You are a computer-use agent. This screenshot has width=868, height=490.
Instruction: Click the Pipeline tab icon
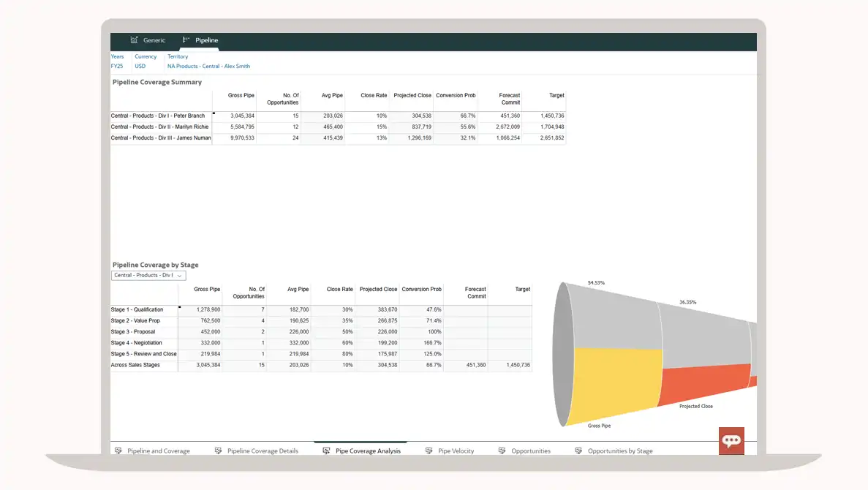(x=186, y=40)
